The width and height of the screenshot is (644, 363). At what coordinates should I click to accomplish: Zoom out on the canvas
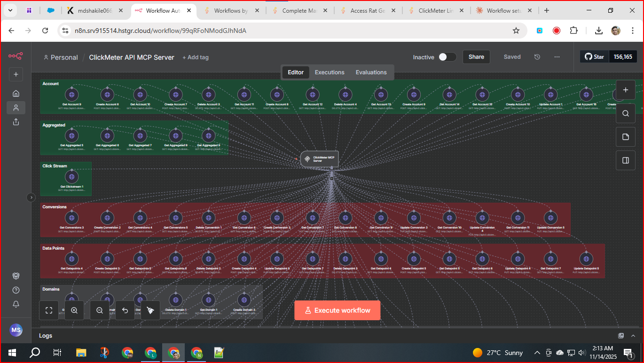(x=100, y=310)
